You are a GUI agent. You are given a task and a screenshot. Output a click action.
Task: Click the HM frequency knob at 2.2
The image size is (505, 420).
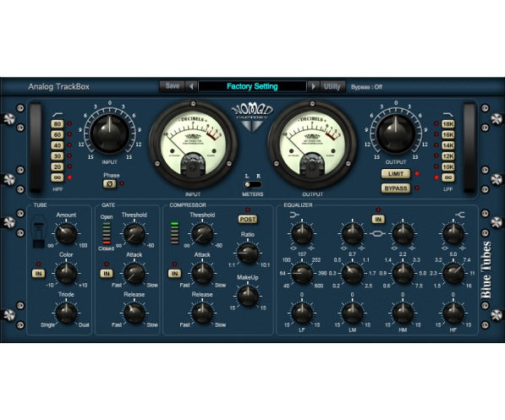[403, 273]
